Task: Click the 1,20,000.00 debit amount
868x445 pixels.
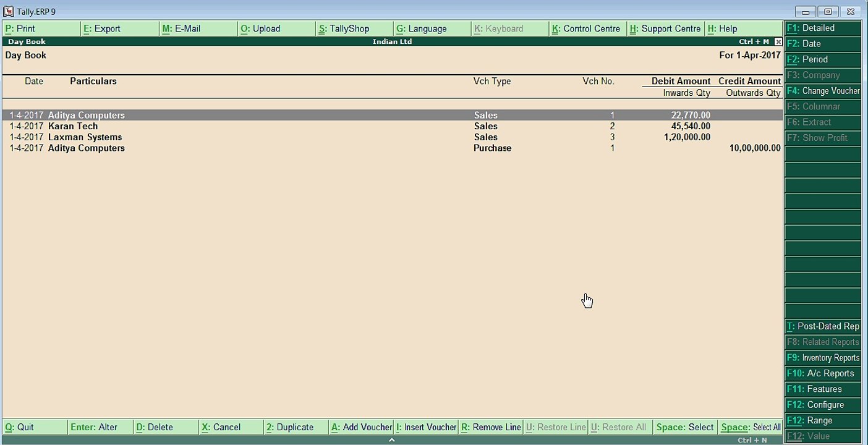Action: pyautogui.click(x=687, y=137)
